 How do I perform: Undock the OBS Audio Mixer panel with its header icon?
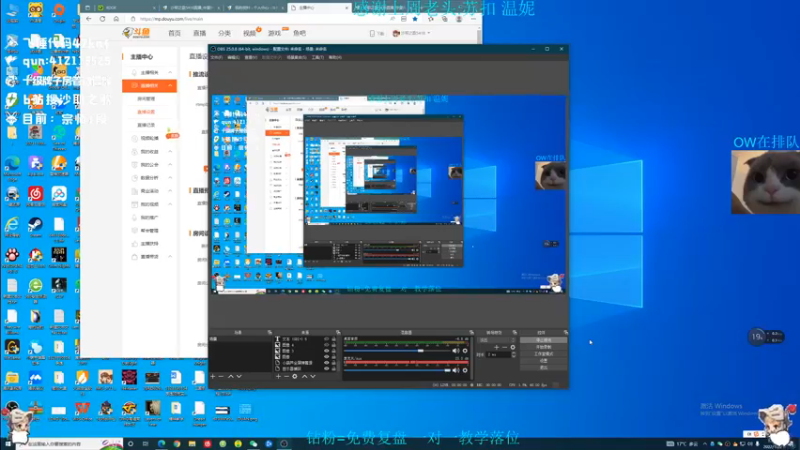coord(471,332)
